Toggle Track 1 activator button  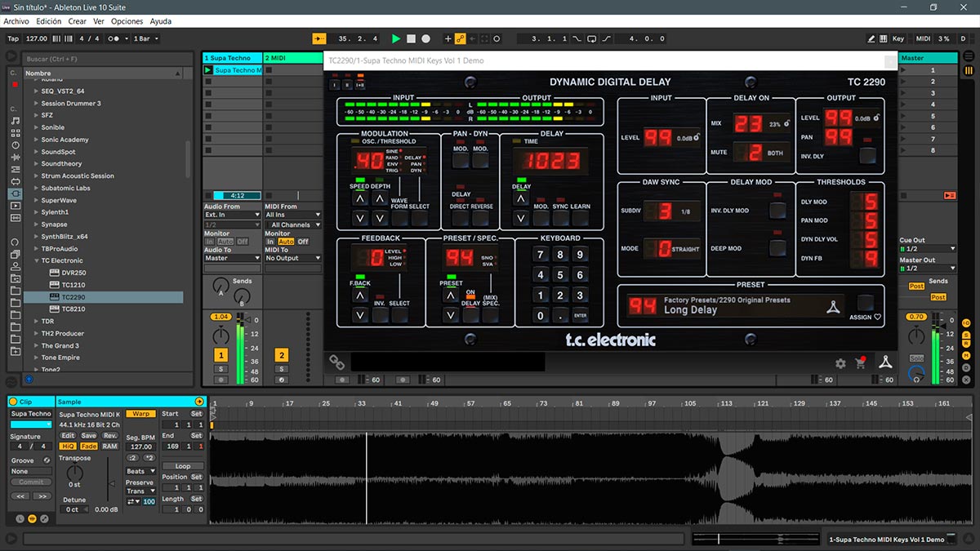pyautogui.click(x=220, y=355)
